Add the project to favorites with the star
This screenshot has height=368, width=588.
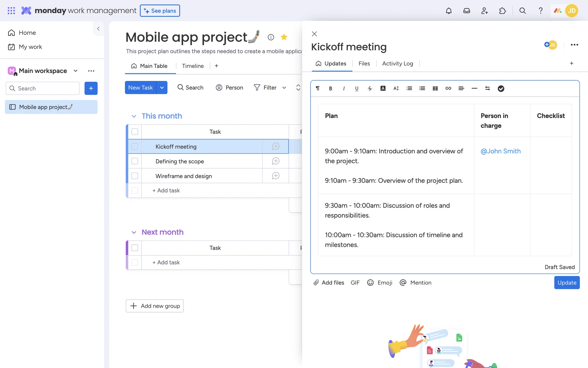284,37
